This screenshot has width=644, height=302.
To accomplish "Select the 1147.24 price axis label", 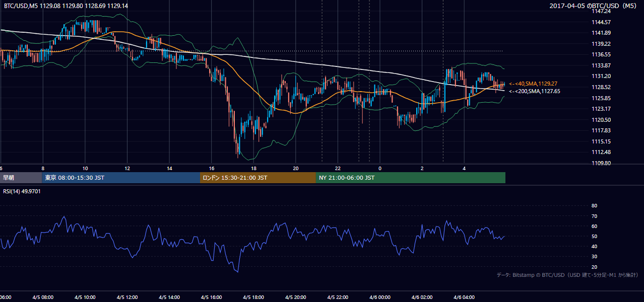I will pos(602,11).
